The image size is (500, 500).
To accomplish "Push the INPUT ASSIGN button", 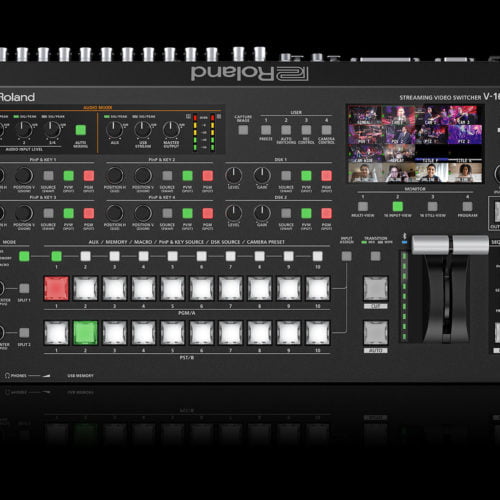I will 347,256.
